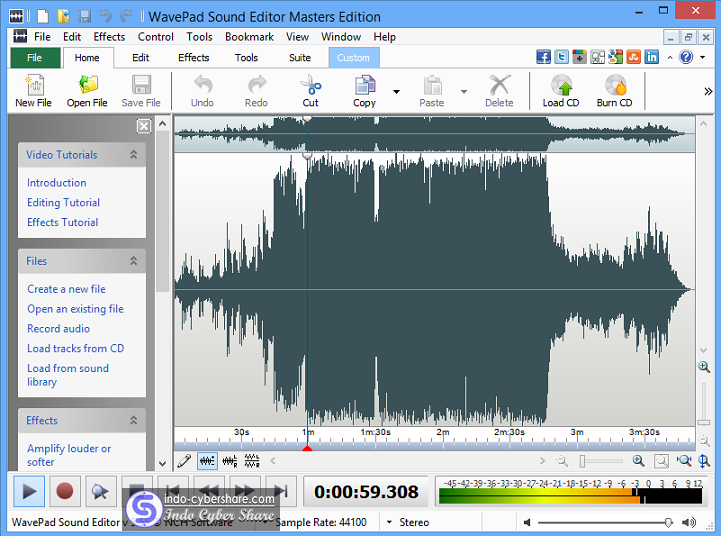
Task: Start playback with the Play button
Action: pyautogui.click(x=29, y=491)
